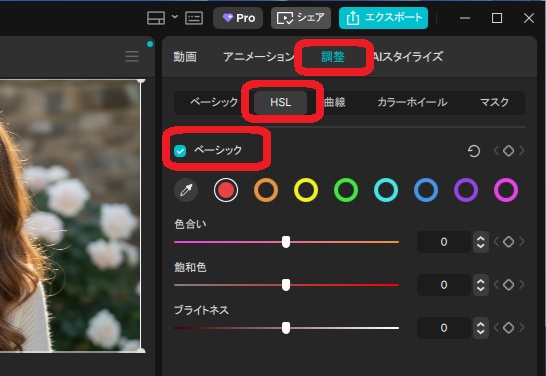Close the application window
Screen dimensions: 546x376
point(529,18)
